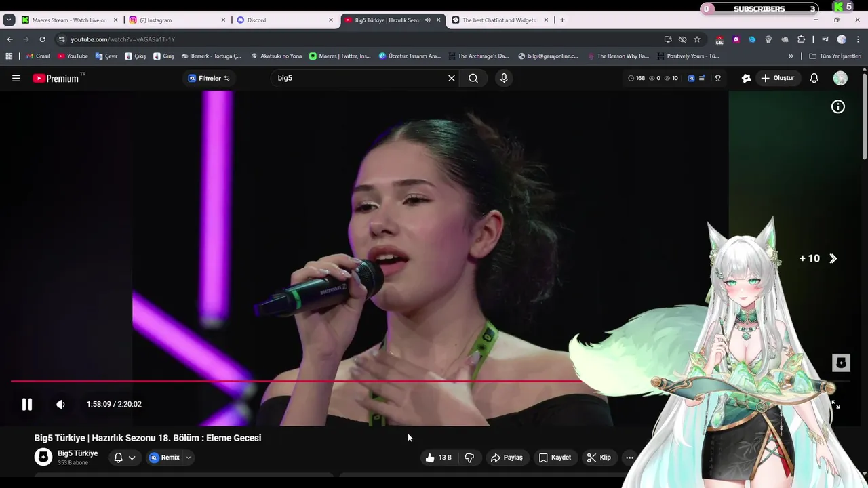Bookmark this page with star icon

[x=697, y=39]
